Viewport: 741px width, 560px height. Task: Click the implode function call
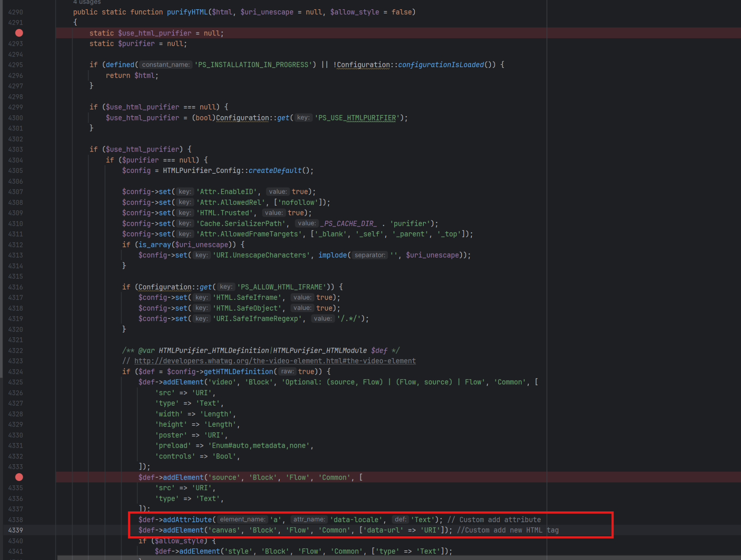coord(332,255)
